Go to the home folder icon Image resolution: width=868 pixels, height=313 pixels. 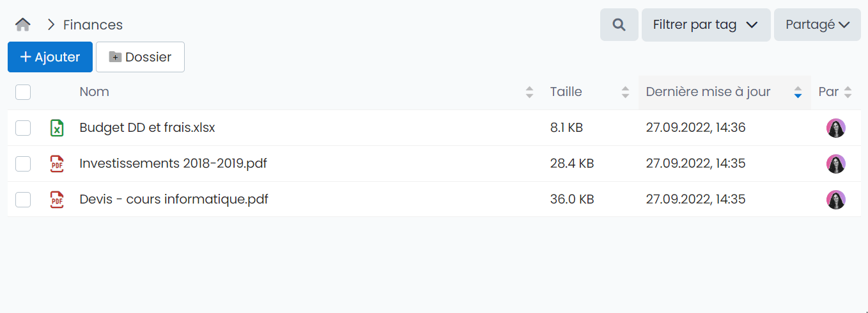23,25
